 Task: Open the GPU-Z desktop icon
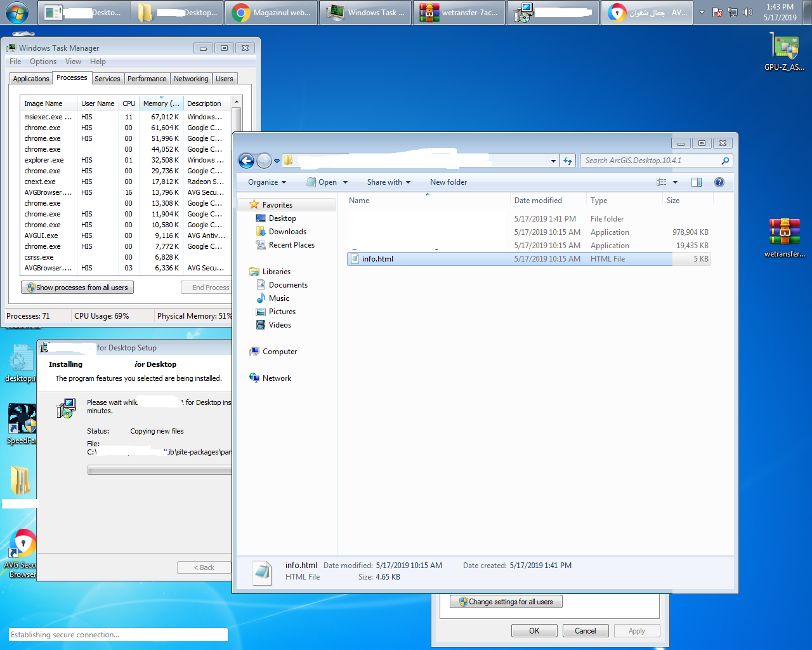pos(785,51)
